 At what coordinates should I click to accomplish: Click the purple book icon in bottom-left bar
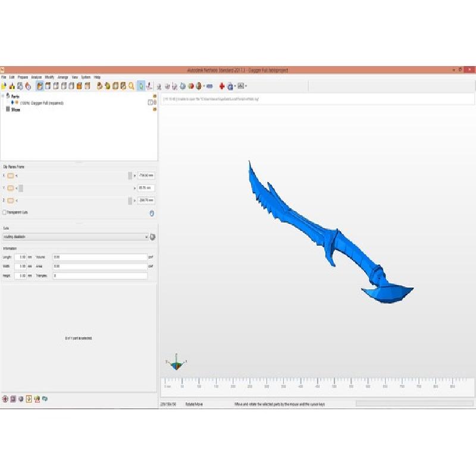[x=13, y=399]
